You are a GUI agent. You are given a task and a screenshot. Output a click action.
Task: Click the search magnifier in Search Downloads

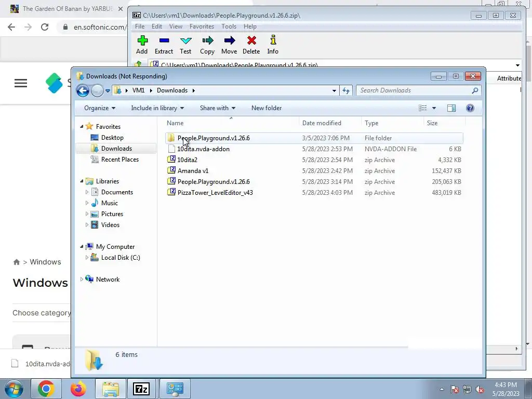(x=475, y=90)
